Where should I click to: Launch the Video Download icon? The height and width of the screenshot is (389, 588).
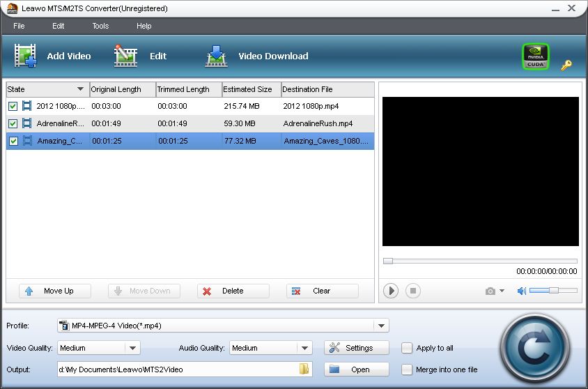[217, 56]
